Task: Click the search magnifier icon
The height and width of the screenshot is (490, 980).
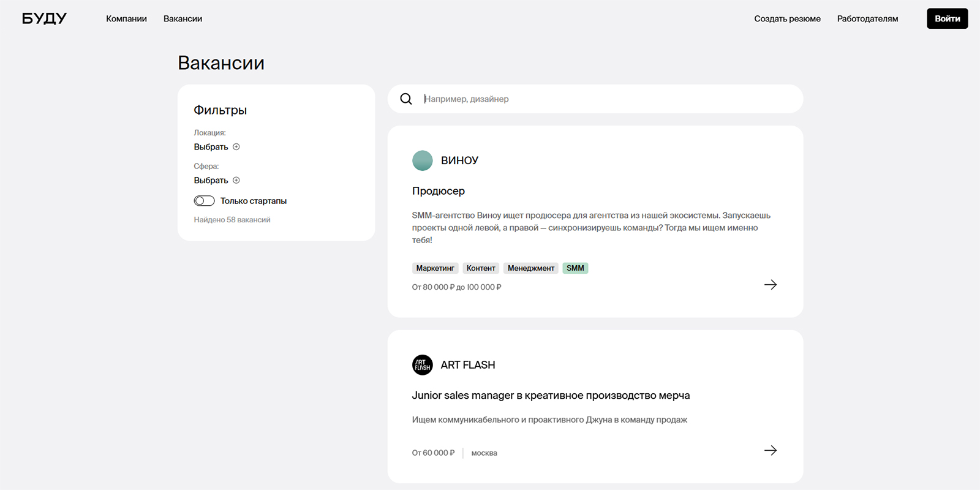Action: 406,99
